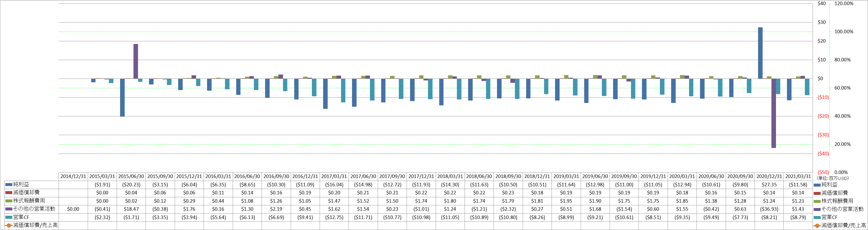Click the ($11.05) operating CF cell under 2018/03/31
868x230 pixels.
(450, 217)
